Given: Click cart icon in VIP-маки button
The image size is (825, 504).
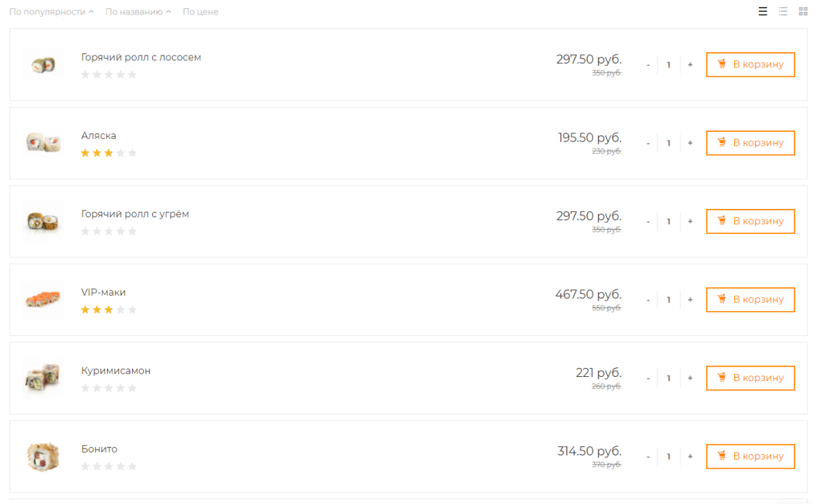Looking at the screenshot, I should point(722,299).
